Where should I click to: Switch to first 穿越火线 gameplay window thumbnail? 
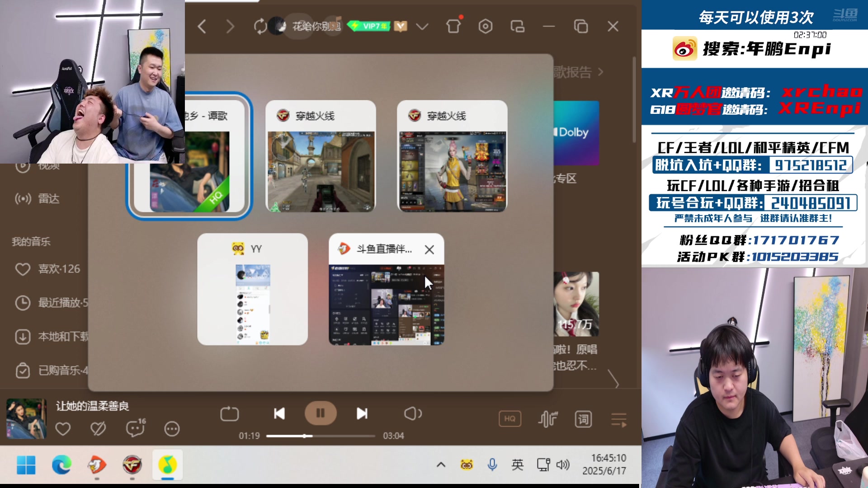click(x=321, y=156)
